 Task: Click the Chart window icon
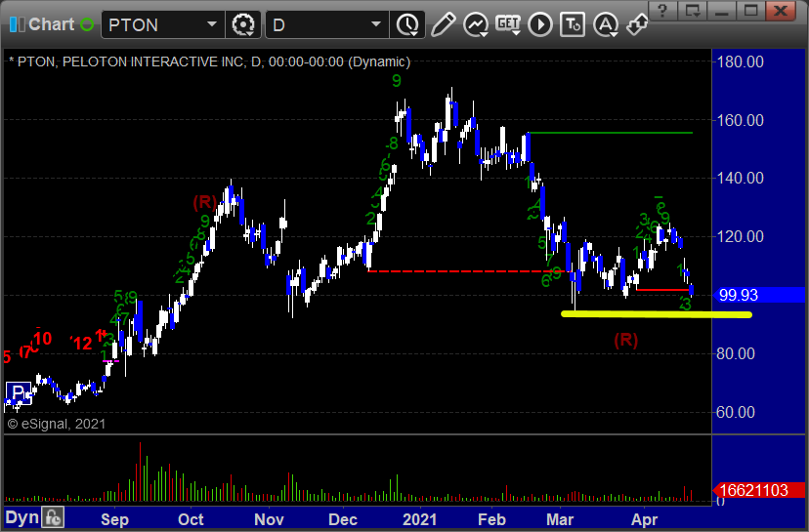17,24
